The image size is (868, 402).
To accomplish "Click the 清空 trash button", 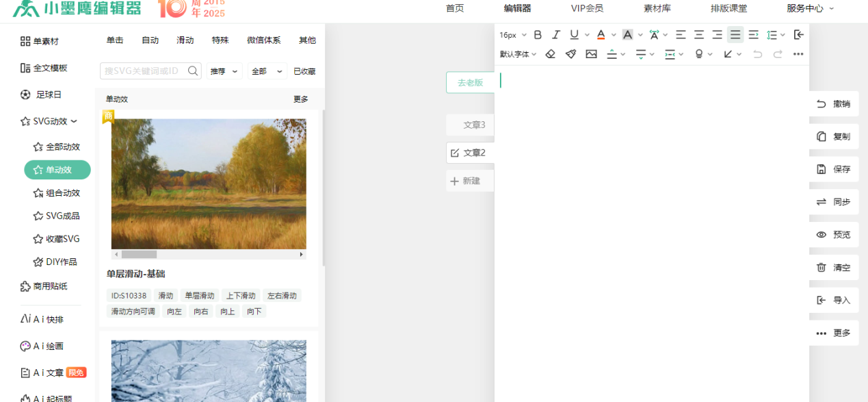I will [x=833, y=268].
